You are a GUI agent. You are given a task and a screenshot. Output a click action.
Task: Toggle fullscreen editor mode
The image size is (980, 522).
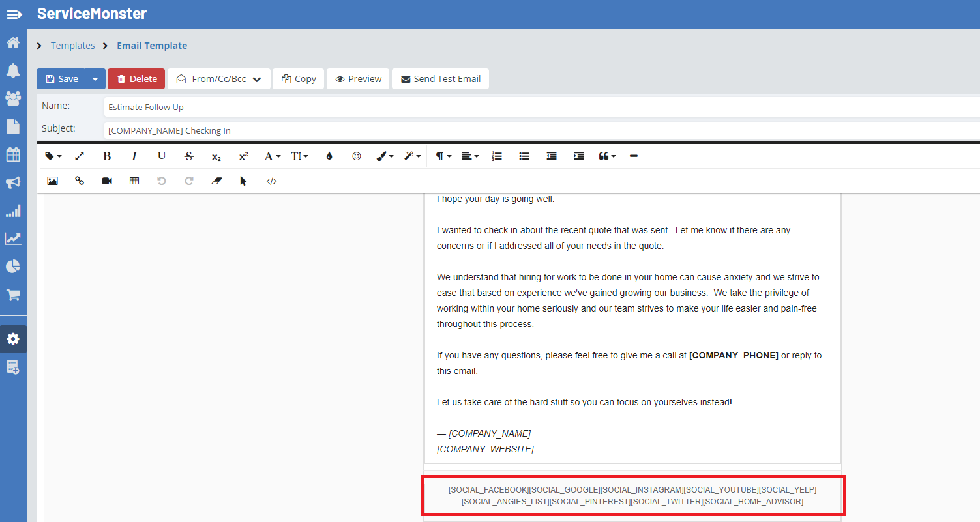[x=80, y=156]
